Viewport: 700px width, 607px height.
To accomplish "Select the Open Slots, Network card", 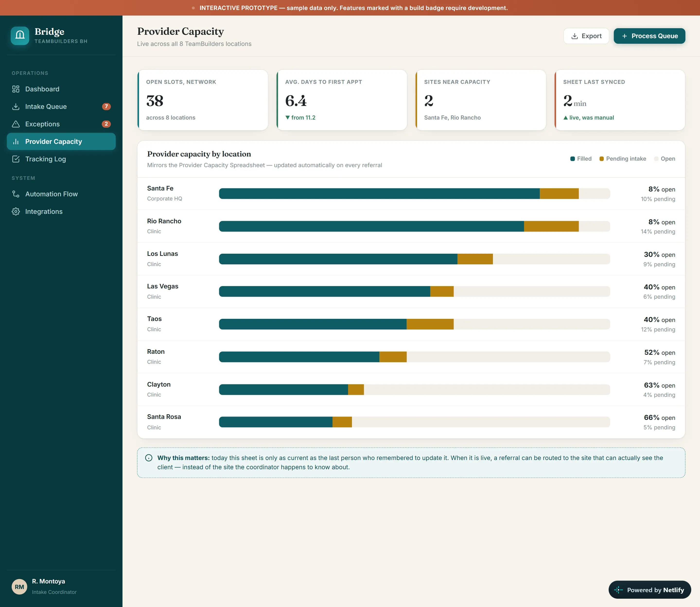I will (203, 100).
